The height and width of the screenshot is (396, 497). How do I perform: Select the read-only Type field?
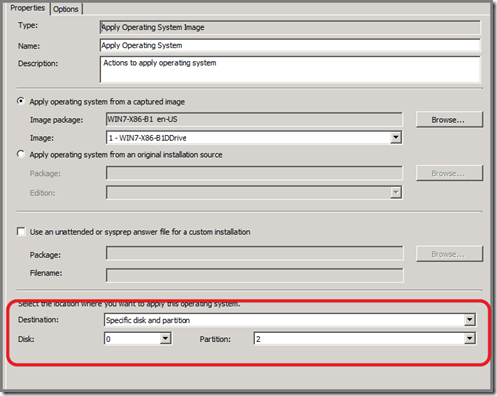click(x=290, y=27)
